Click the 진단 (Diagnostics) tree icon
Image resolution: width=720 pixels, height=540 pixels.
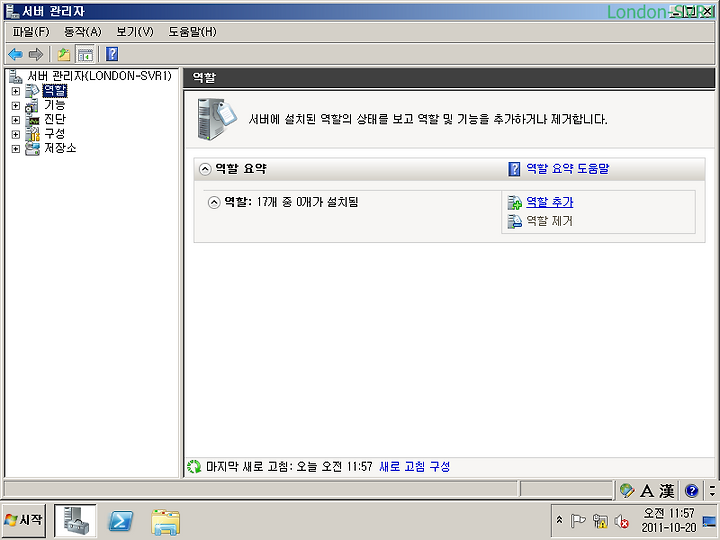33,119
